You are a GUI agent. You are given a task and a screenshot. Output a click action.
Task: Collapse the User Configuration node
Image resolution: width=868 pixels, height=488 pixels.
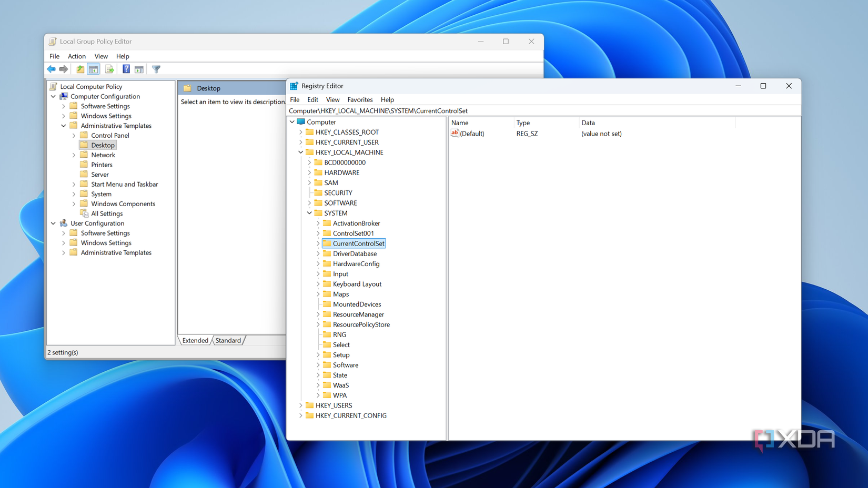coord(53,223)
